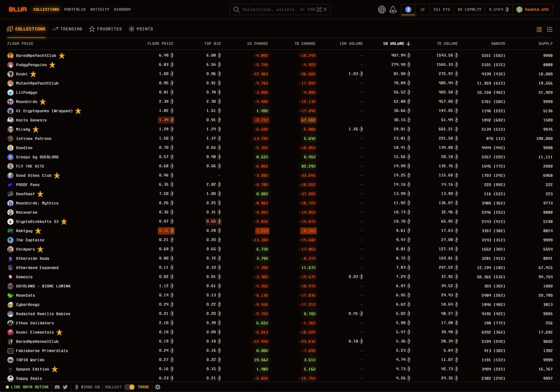Image resolution: width=560 pixels, height=392 pixels.
Task: Switch to the Trending tab
Action: tap(68, 29)
